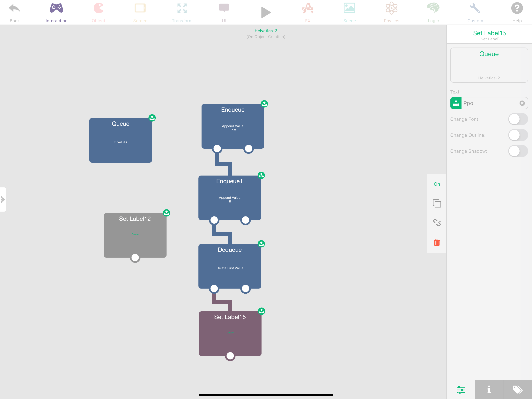Click the duplicate behavior icon
The image size is (532, 399).
click(437, 203)
